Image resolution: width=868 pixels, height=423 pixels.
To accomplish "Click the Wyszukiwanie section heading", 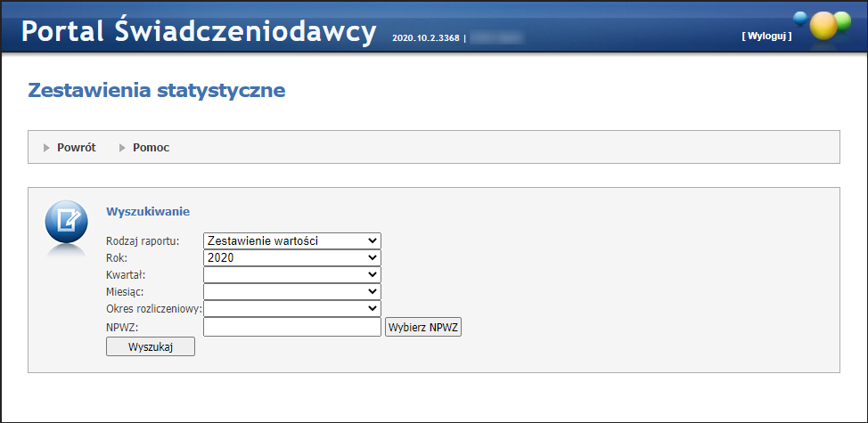I will pos(148,211).
